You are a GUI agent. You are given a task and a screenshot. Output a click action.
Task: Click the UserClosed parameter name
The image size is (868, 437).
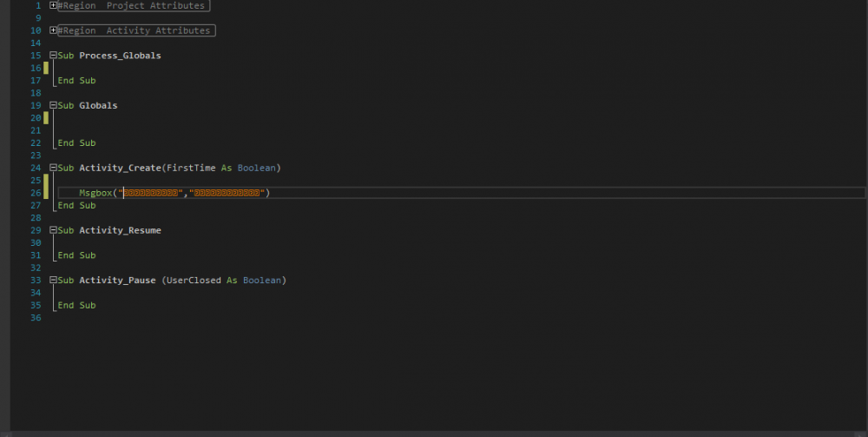tap(194, 281)
